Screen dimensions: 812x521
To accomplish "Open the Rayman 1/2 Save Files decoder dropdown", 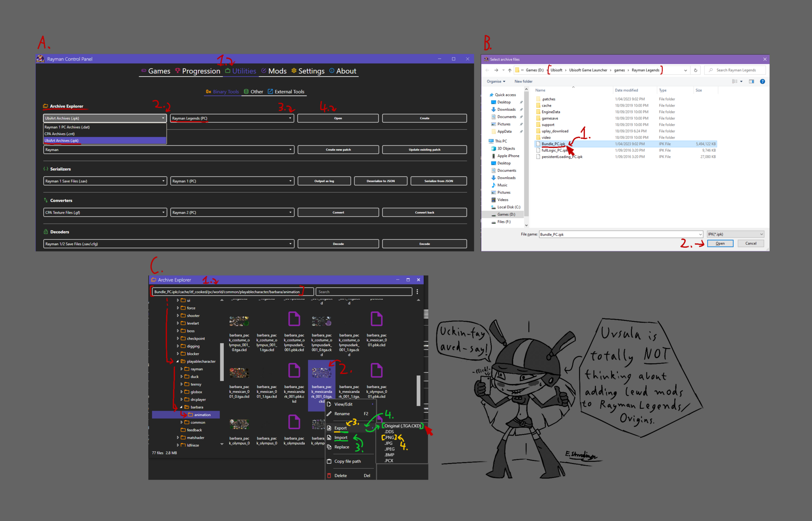I will (x=168, y=244).
